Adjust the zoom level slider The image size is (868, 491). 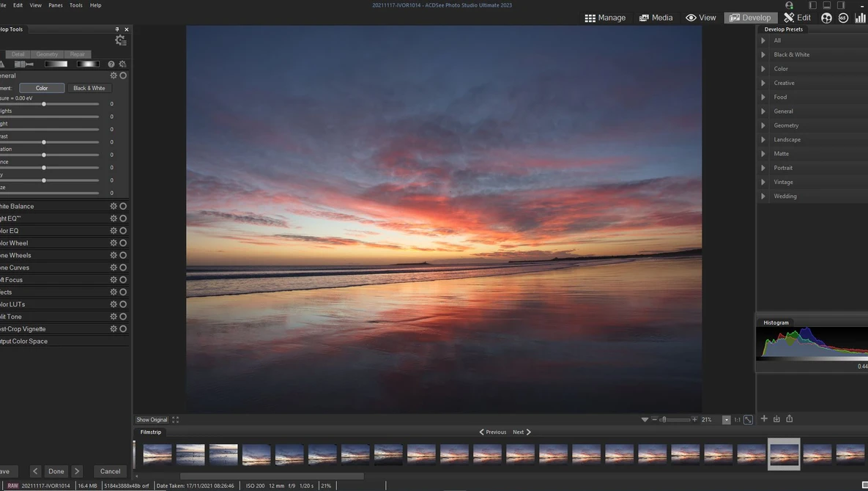click(675, 420)
